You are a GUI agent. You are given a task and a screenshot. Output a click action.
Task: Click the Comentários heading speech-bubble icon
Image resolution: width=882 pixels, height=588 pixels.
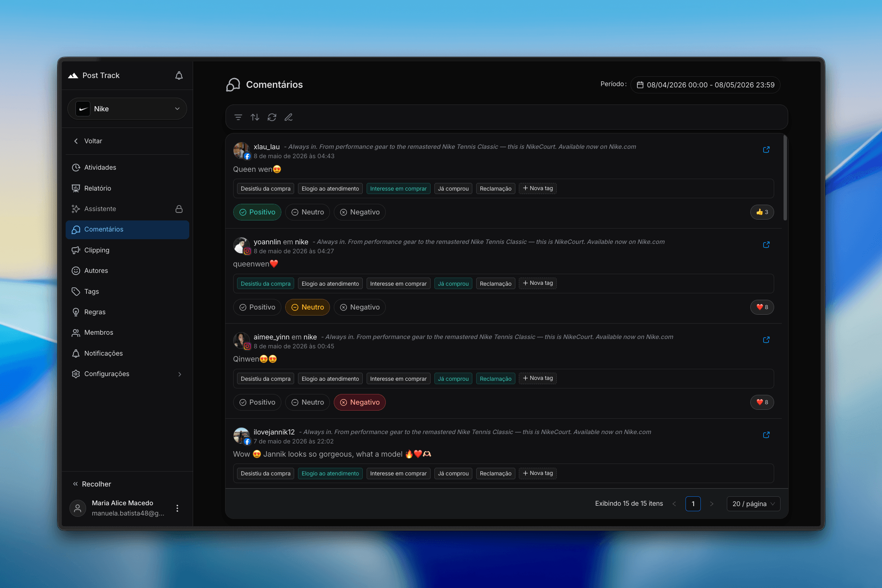tap(233, 85)
